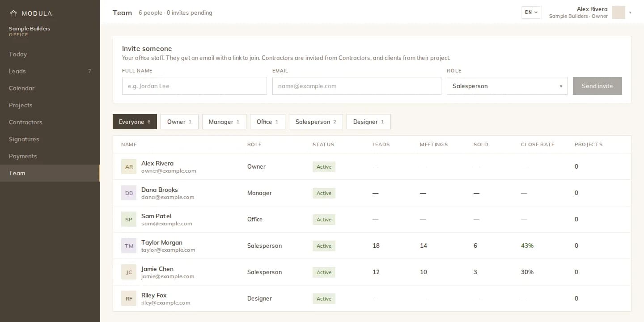Expand the user account menu arrow
This screenshot has width=644, height=322.
tap(630, 13)
